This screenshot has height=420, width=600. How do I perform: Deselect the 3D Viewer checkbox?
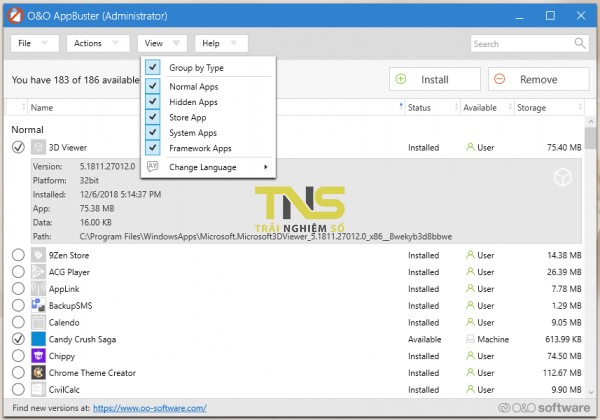[18, 147]
